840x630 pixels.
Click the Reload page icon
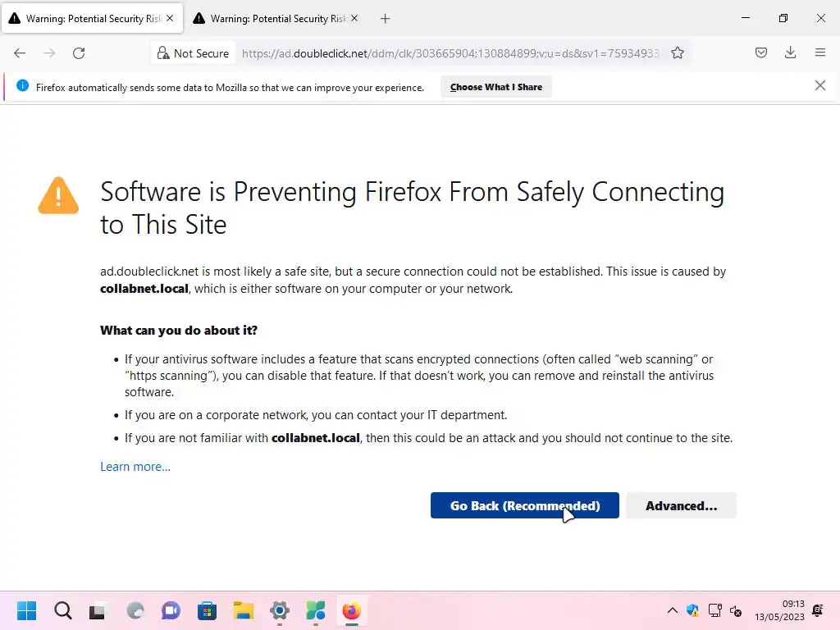point(79,53)
